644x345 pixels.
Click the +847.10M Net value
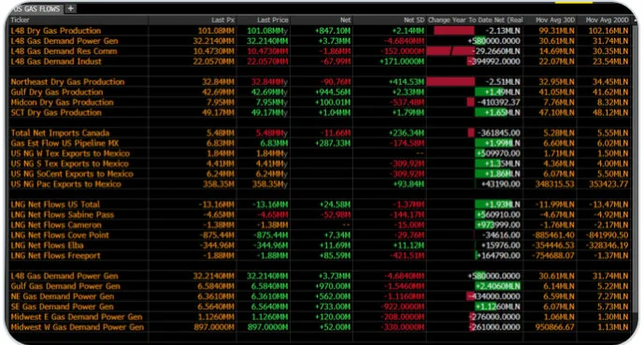pyautogui.click(x=333, y=31)
